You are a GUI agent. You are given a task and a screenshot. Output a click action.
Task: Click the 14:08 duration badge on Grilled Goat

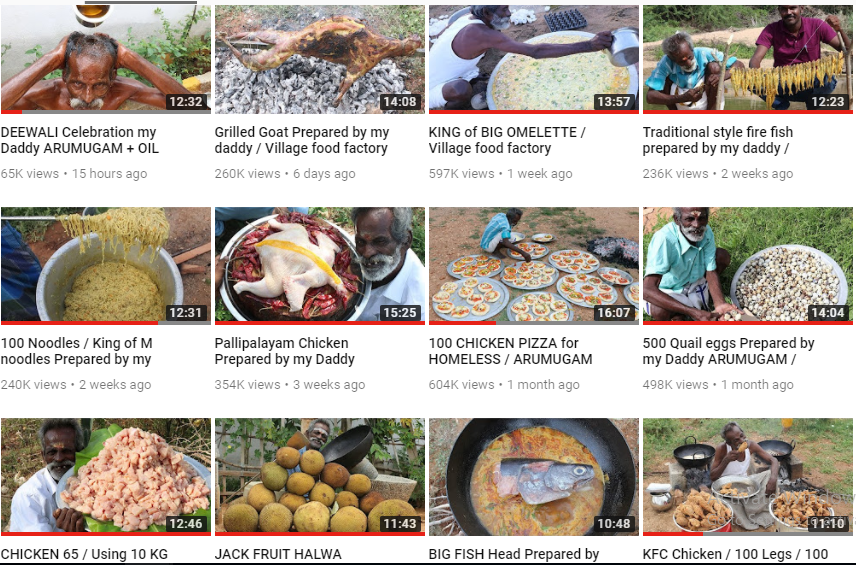coord(400,102)
